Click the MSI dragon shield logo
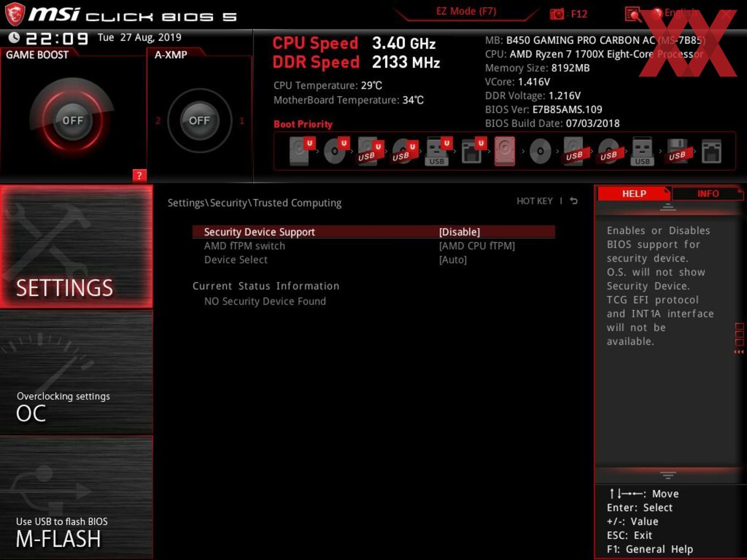This screenshot has height=560, width=747. tap(14, 14)
